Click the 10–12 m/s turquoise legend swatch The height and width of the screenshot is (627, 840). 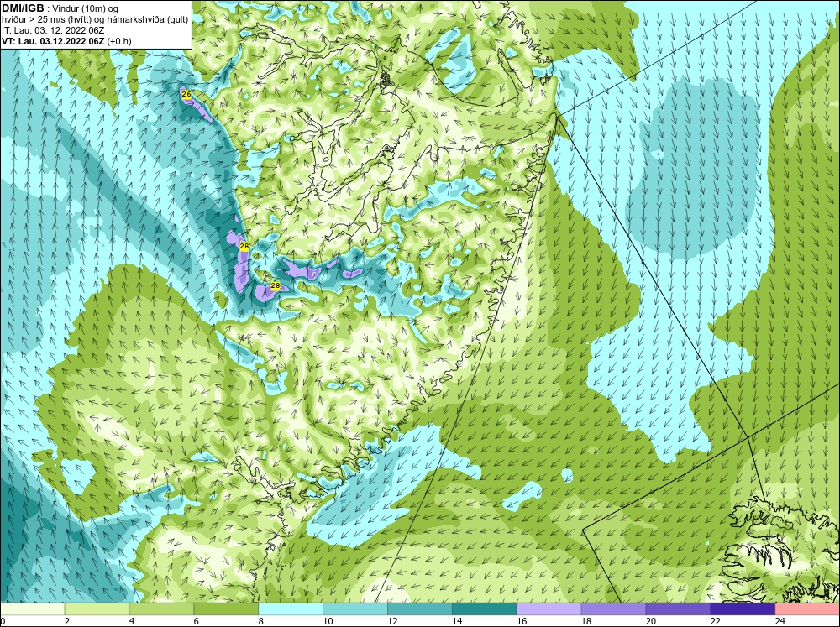click(355, 609)
